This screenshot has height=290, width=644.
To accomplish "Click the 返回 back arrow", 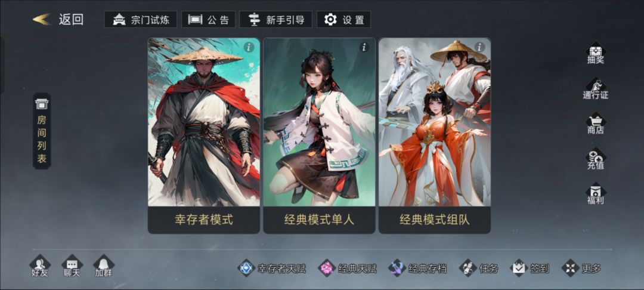I will point(58,19).
